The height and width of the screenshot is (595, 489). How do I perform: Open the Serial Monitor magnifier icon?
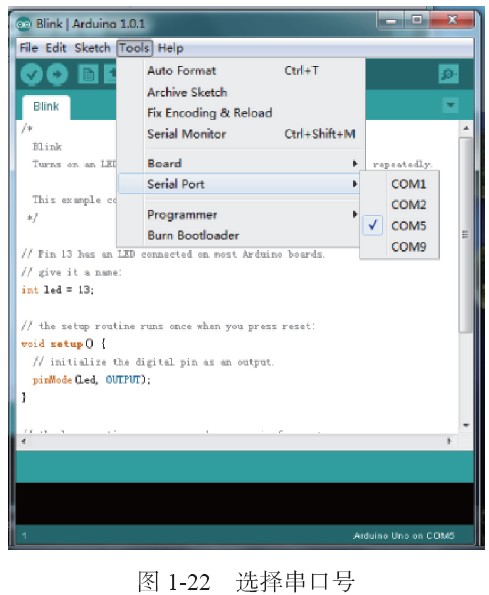448,74
